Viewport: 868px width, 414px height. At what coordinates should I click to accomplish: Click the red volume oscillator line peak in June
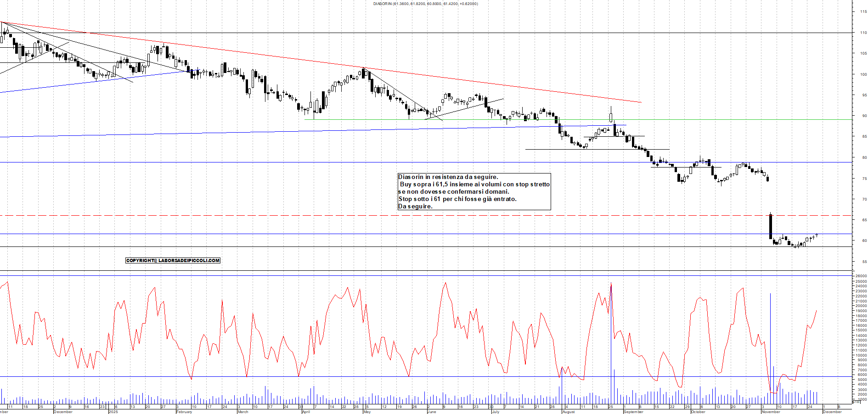point(445,284)
